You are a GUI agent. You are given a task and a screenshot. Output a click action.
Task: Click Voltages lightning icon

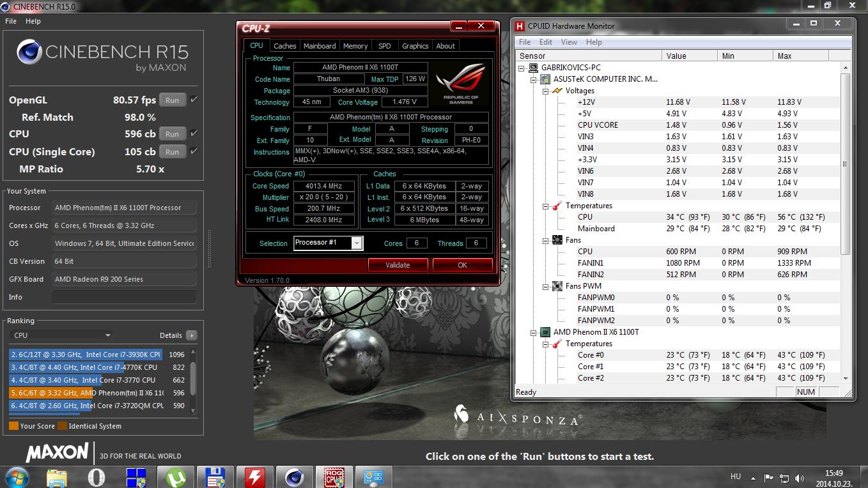(x=557, y=91)
